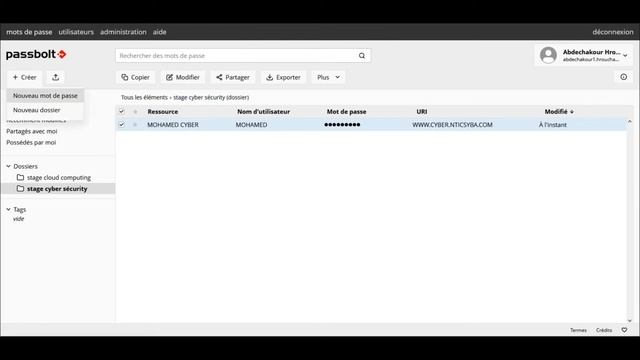Click the Abdechakour Hro... user name

click(x=591, y=52)
